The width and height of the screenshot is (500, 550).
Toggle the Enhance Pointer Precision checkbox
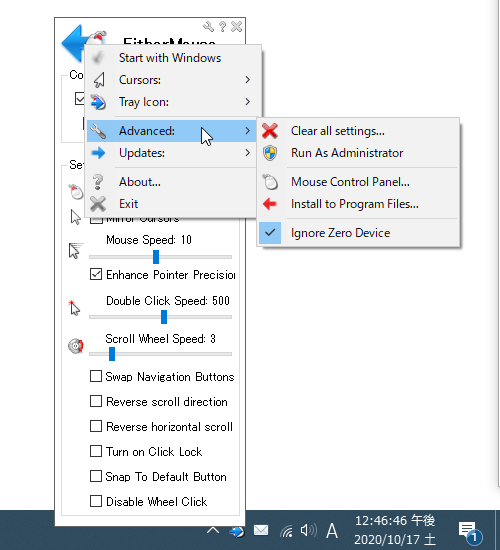96,274
